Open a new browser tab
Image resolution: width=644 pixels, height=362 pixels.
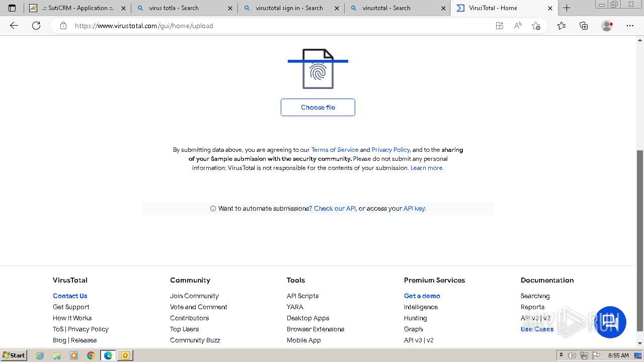click(567, 8)
